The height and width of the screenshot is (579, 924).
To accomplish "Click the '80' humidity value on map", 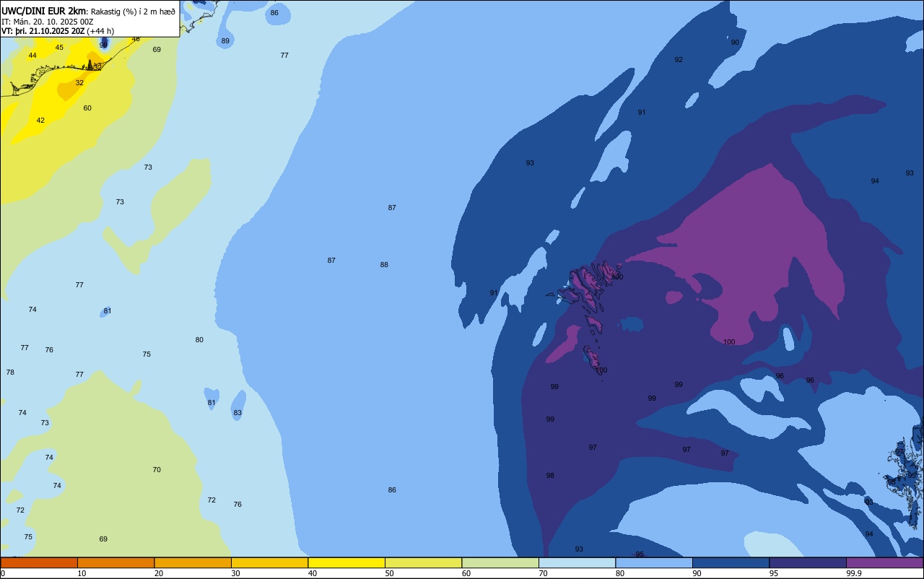I will 199,340.
